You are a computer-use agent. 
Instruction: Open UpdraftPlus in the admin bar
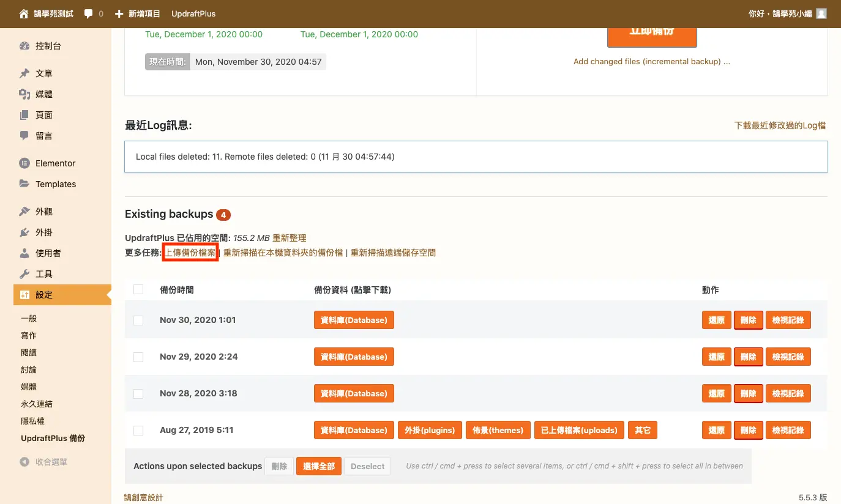[x=193, y=13]
